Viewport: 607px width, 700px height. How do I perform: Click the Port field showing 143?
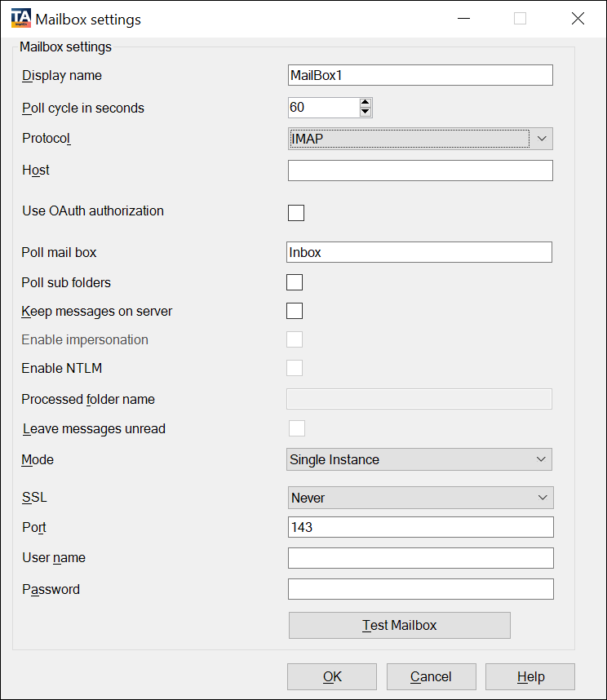point(420,527)
